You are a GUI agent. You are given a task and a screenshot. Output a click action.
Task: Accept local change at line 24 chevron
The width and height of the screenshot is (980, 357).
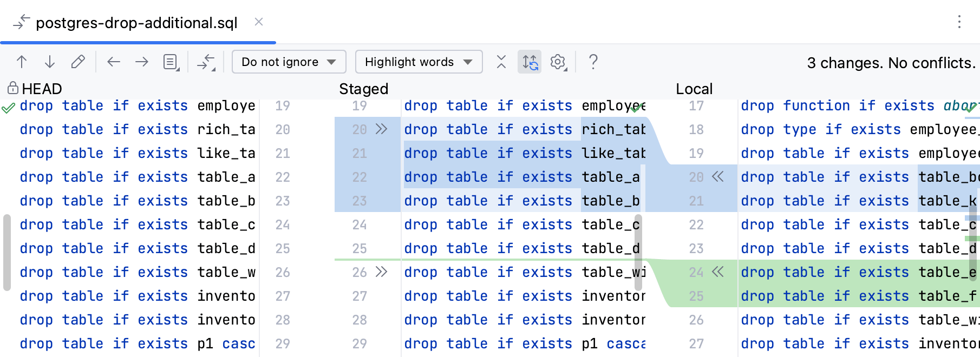[x=718, y=272]
